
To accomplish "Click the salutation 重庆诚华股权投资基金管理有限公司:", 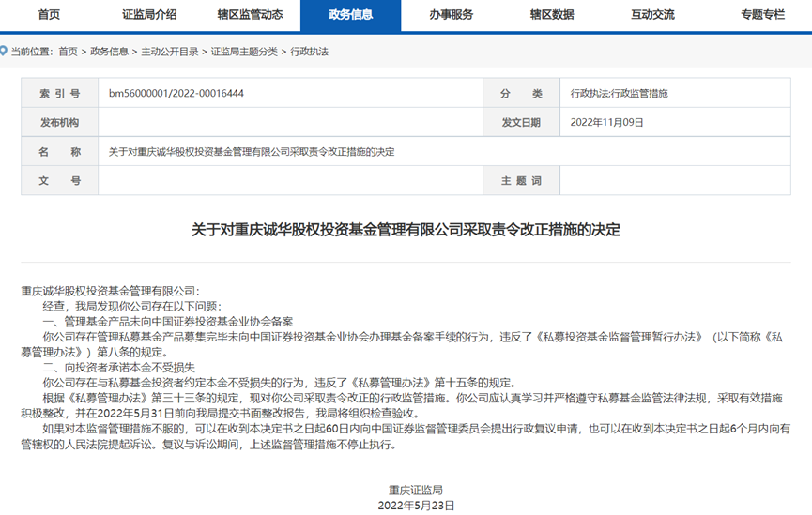I will [110, 291].
